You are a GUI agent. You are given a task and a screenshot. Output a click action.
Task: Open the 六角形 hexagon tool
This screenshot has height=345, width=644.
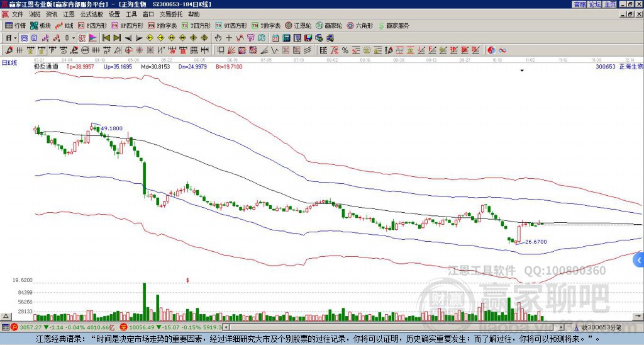360,25
